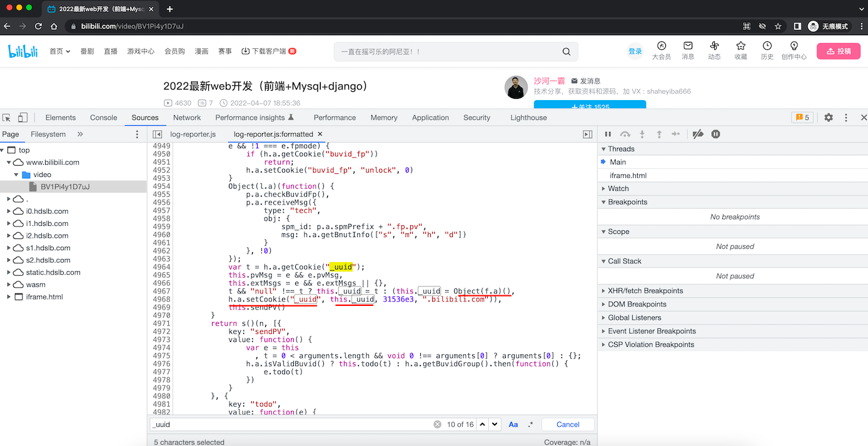Image resolution: width=868 pixels, height=446 pixels.
Task: Select the Filesystem navigator tab
Action: tap(48, 134)
